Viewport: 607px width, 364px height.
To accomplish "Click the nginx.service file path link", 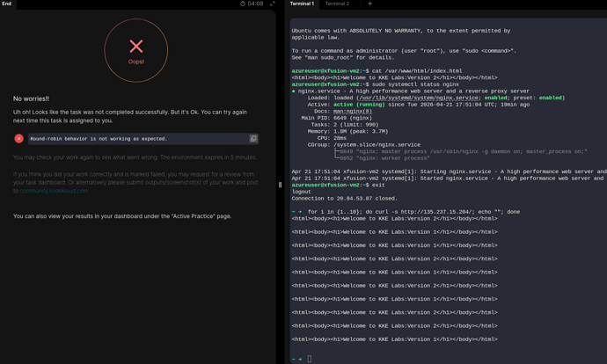I will pos(419,98).
